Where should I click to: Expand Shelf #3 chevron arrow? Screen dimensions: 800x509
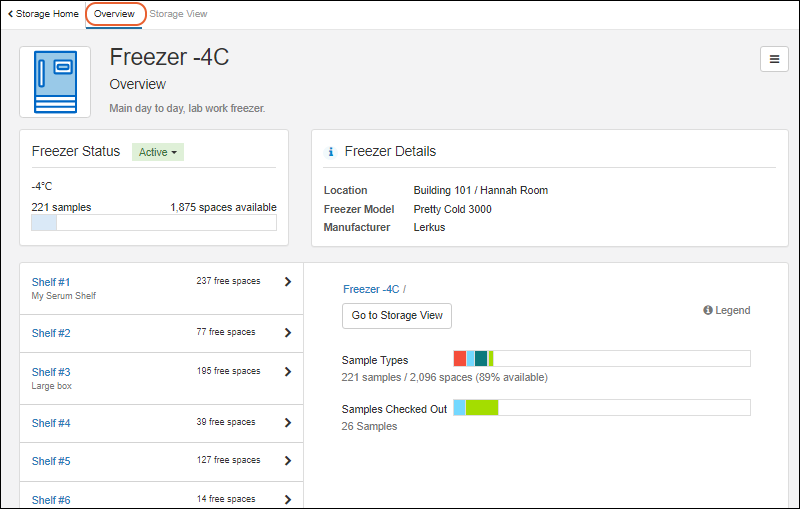pyautogui.click(x=288, y=372)
